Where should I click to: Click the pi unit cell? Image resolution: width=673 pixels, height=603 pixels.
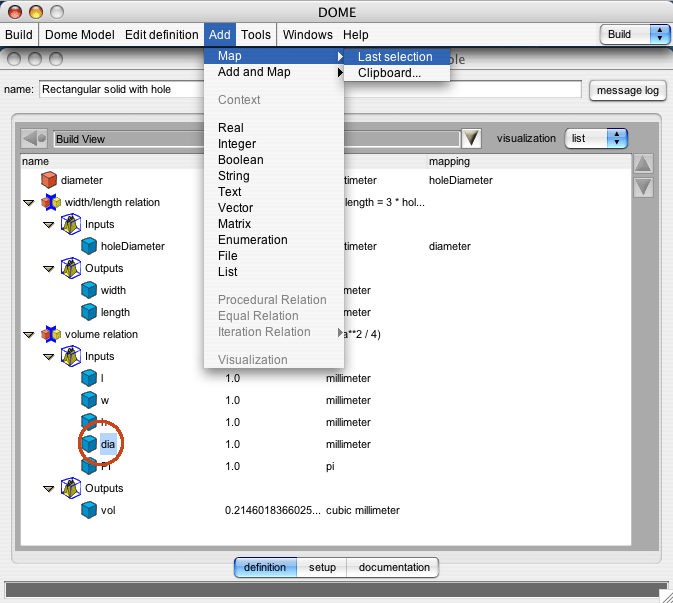coord(330,466)
